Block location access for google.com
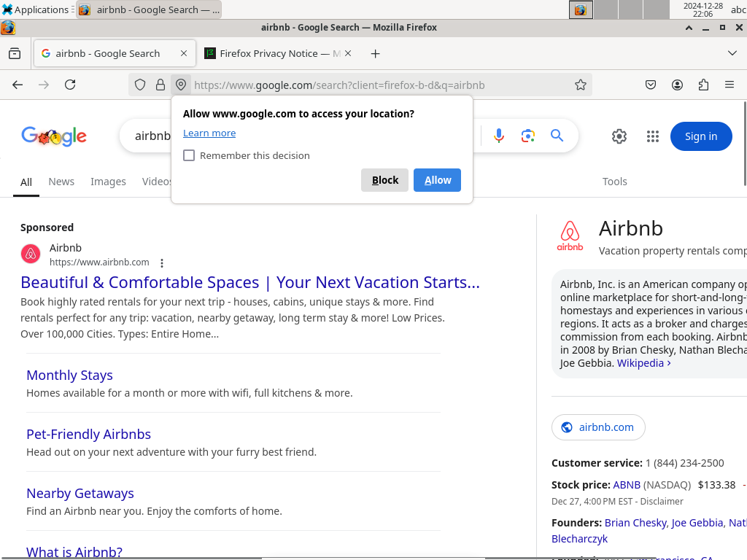Image resolution: width=747 pixels, height=560 pixels. click(384, 180)
